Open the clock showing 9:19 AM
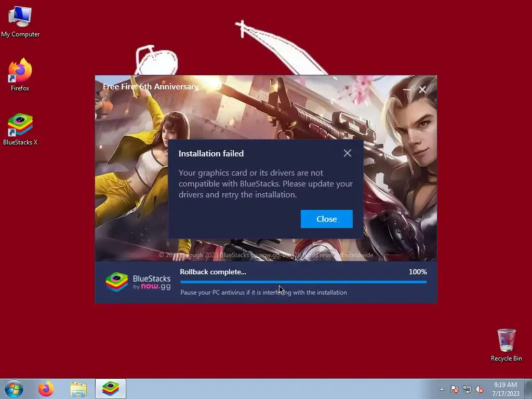The width and height of the screenshot is (532, 399). [506, 389]
